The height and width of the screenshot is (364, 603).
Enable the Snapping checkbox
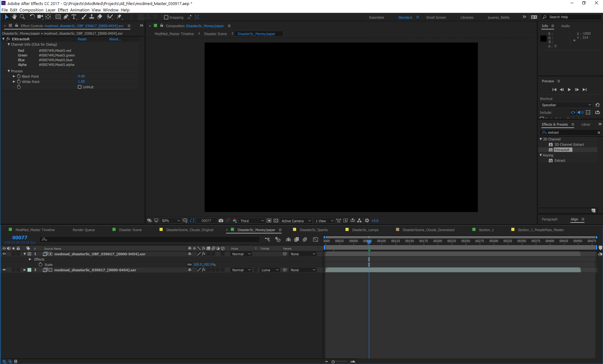click(x=166, y=17)
